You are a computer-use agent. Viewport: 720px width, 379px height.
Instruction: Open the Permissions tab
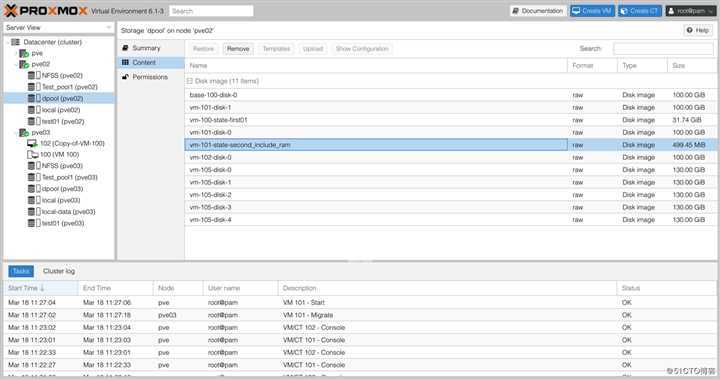click(151, 77)
